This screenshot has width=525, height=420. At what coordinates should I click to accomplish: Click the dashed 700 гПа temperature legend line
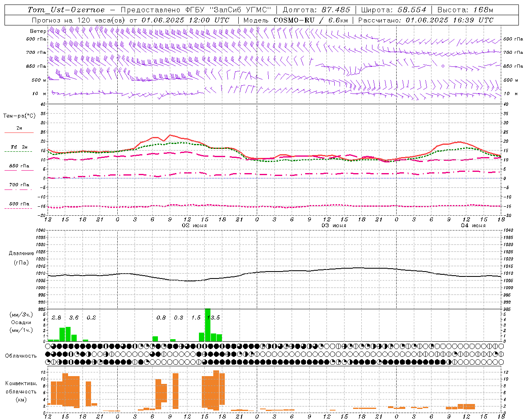tap(18, 189)
